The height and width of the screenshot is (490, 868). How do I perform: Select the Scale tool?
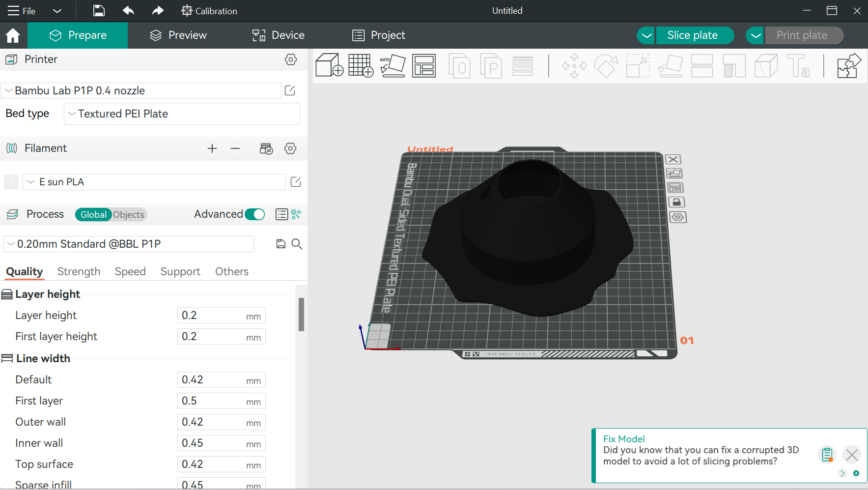638,65
